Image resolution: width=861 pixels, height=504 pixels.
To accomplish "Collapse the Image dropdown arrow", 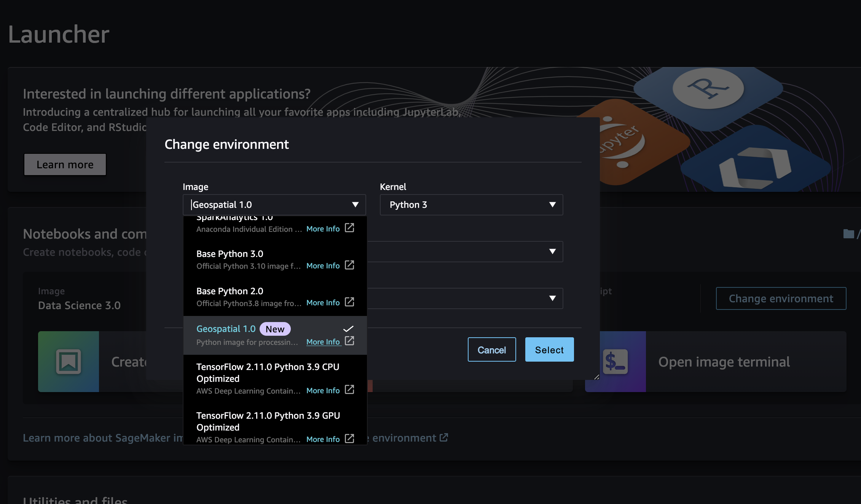I will [x=355, y=205].
